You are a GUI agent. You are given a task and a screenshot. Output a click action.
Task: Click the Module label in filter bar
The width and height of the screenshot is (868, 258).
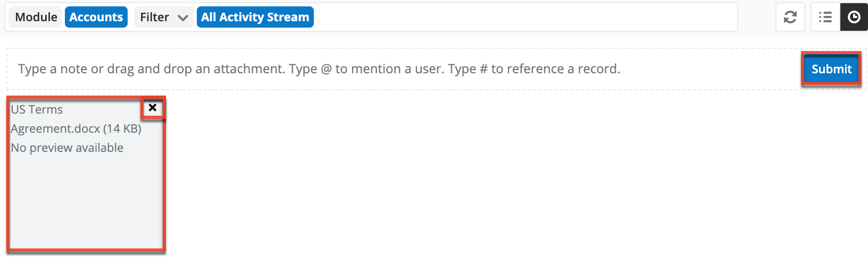tap(36, 17)
